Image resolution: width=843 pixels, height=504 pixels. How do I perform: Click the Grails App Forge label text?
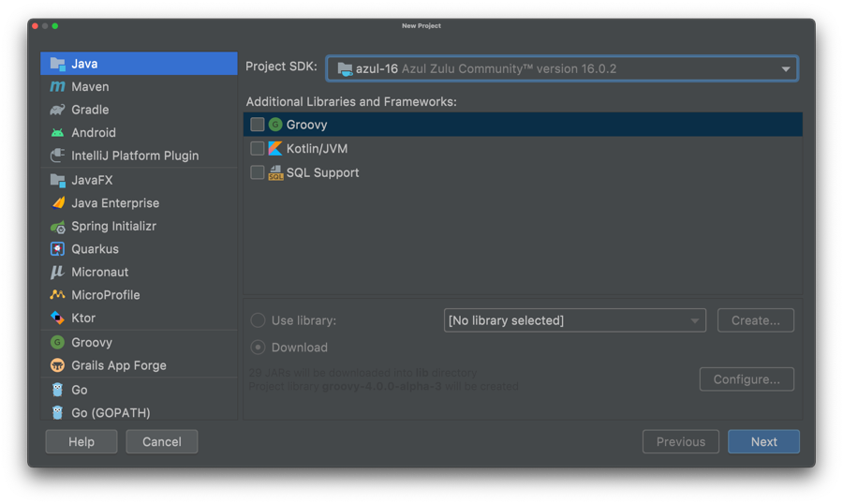click(119, 365)
